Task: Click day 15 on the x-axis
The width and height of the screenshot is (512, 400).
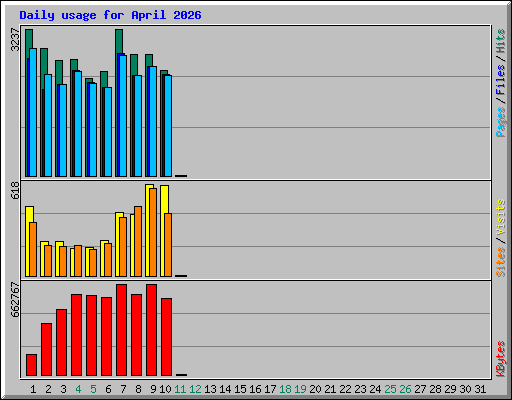Action: (240, 389)
